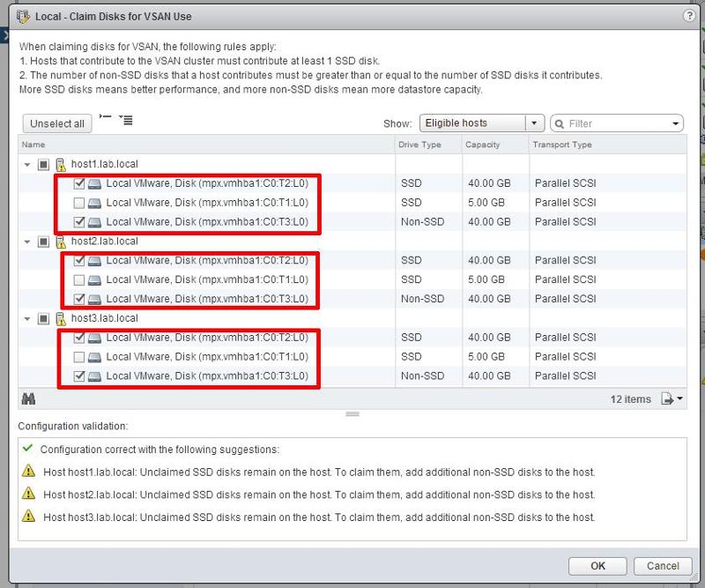
Task: Open the export dropdown arrow beside 12 items
Action: point(679,398)
